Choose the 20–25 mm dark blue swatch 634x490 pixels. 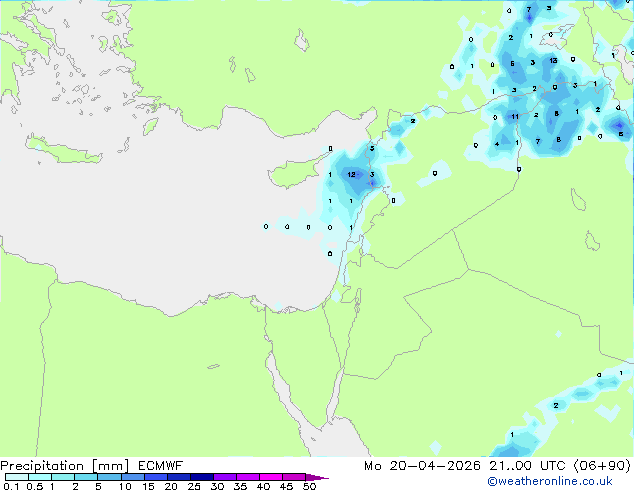178,477
